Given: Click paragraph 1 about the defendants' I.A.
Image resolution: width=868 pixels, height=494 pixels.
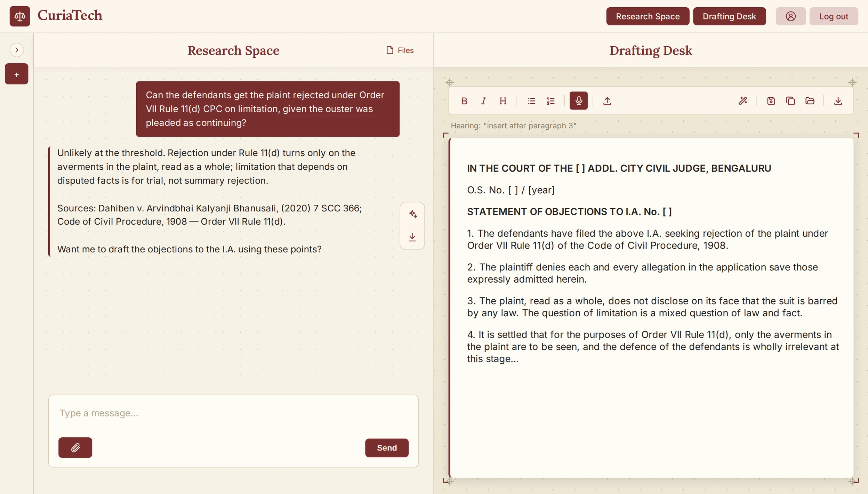Looking at the screenshot, I should (647, 240).
